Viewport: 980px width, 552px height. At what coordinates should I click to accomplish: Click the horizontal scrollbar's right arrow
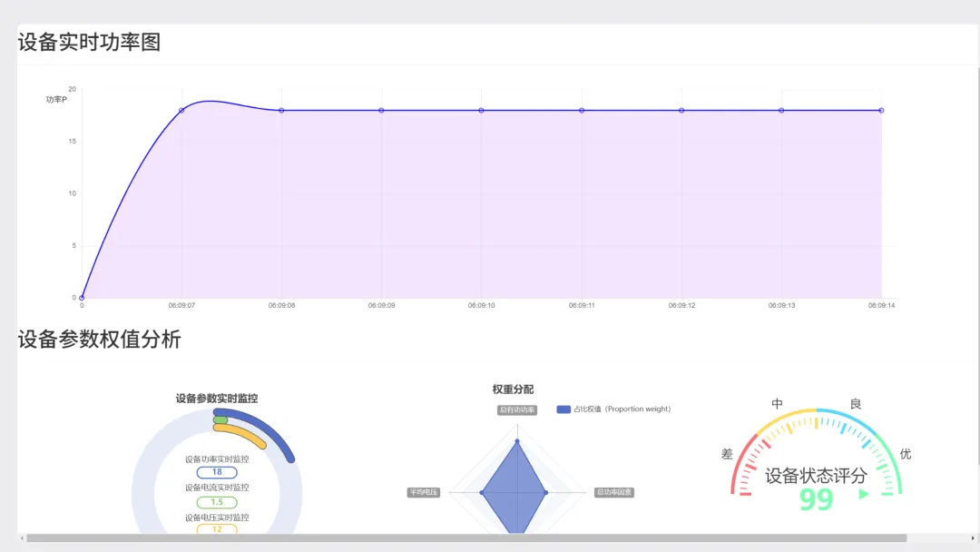pyautogui.click(x=973, y=538)
